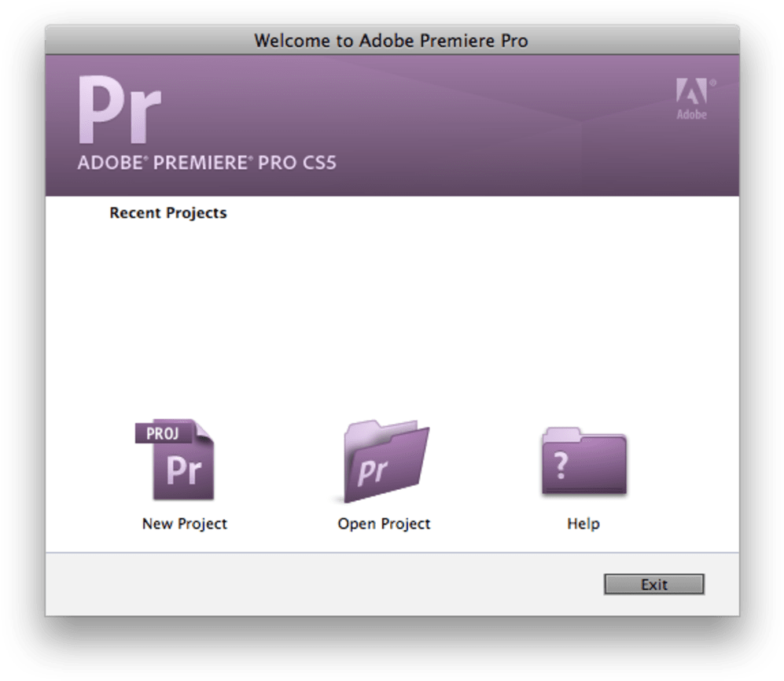Select the Open Project text label
Viewport: 784px width, 681px height.
(384, 524)
